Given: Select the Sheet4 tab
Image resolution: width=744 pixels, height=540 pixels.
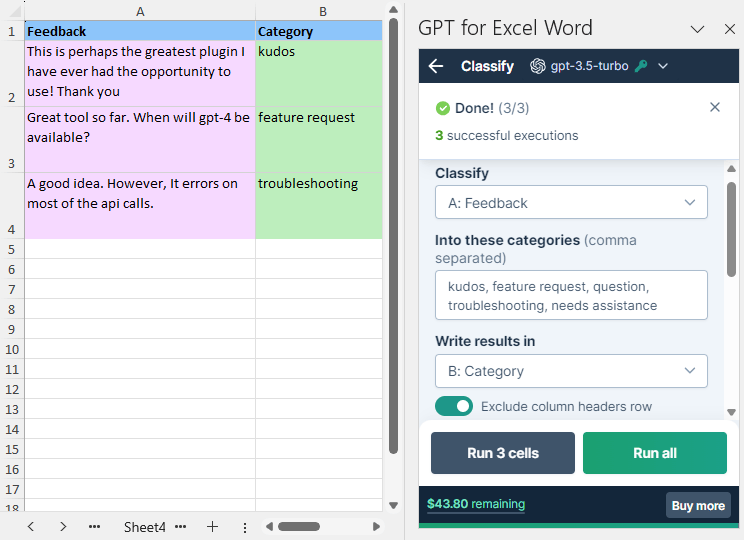Looking at the screenshot, I should pos(145,526).
